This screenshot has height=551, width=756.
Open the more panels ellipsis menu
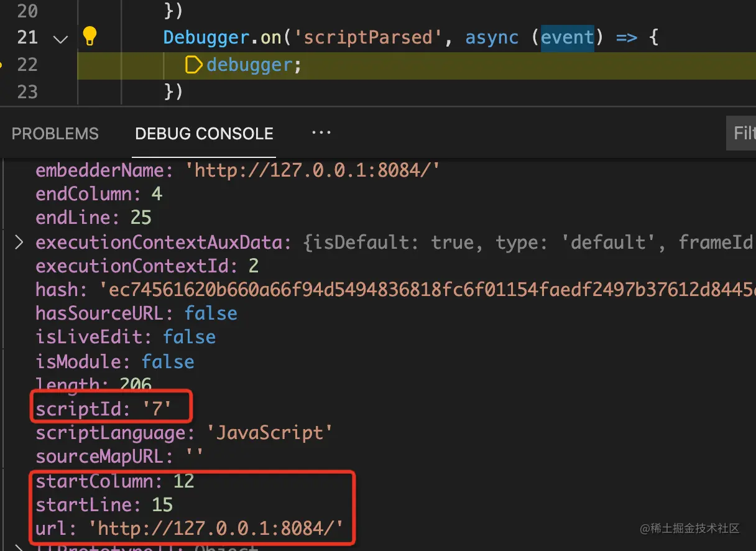click(321, 132)
